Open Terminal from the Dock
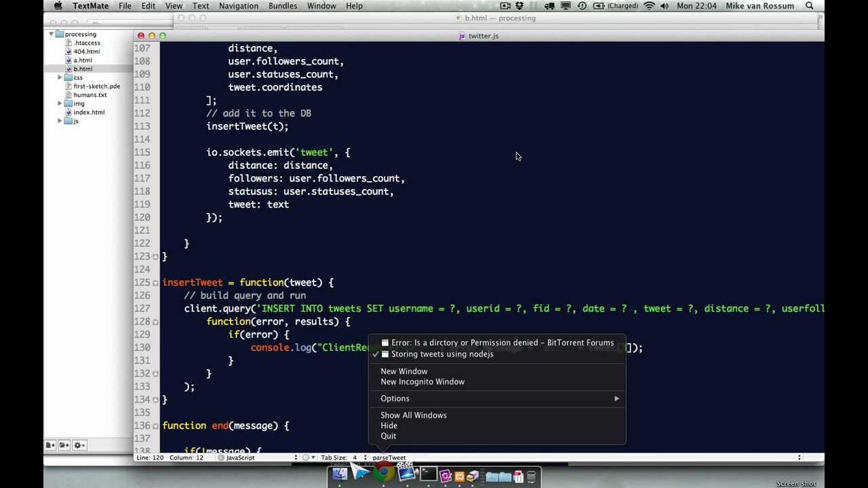This screenshot has width=868, height=488. 429,474
